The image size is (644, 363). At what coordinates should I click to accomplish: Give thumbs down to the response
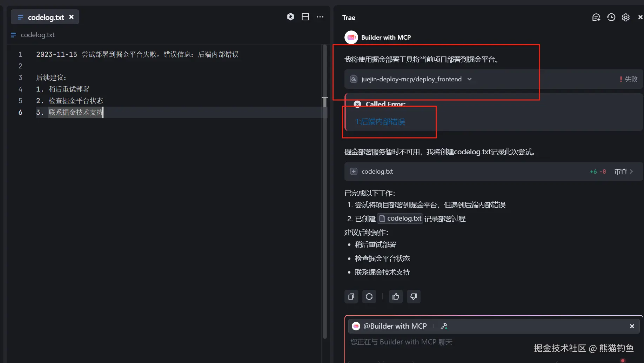(x=414, y=296)
